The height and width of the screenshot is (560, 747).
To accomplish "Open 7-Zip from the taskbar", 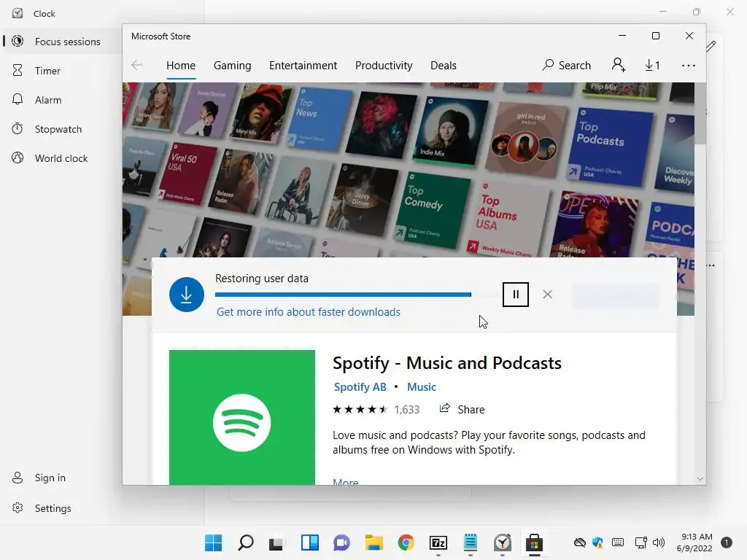I will click(x=438, y=542).
